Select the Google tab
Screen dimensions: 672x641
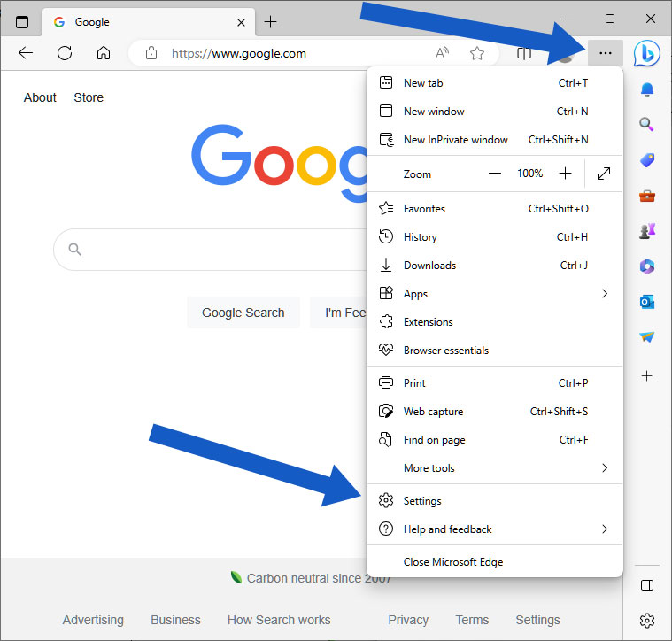pyautogui.click(x=149, y=22)
